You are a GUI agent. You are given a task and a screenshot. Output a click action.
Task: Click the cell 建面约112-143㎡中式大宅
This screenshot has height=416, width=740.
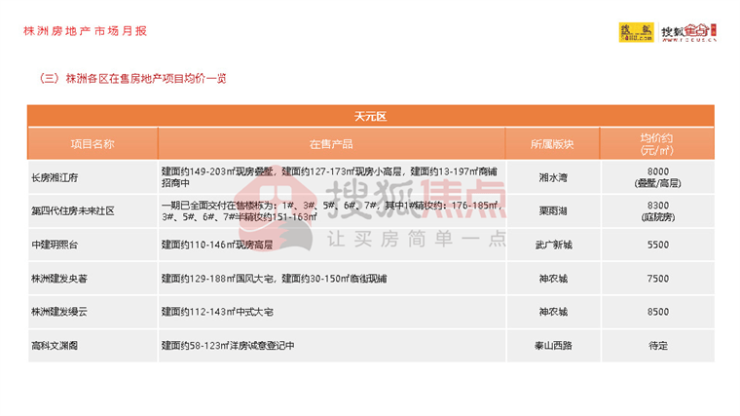tap(332, 312)
